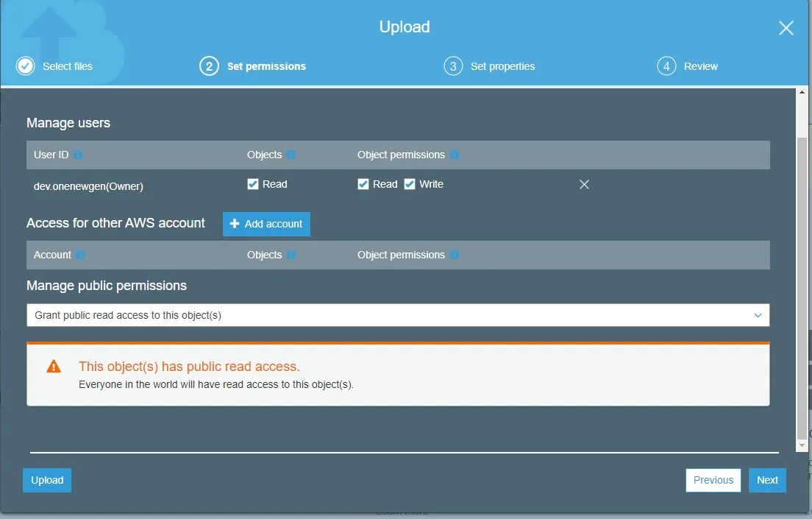This screenshot has height=519, width=812.
Task: Click the info icon beside User ID
Action: click(x=78, y=155)
